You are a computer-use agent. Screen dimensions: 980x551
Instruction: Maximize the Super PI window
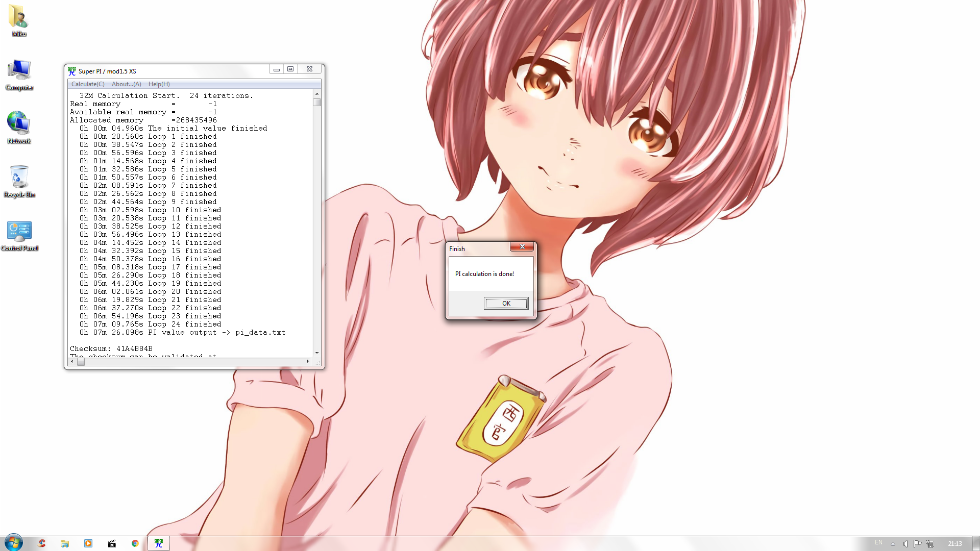point(290,69)
